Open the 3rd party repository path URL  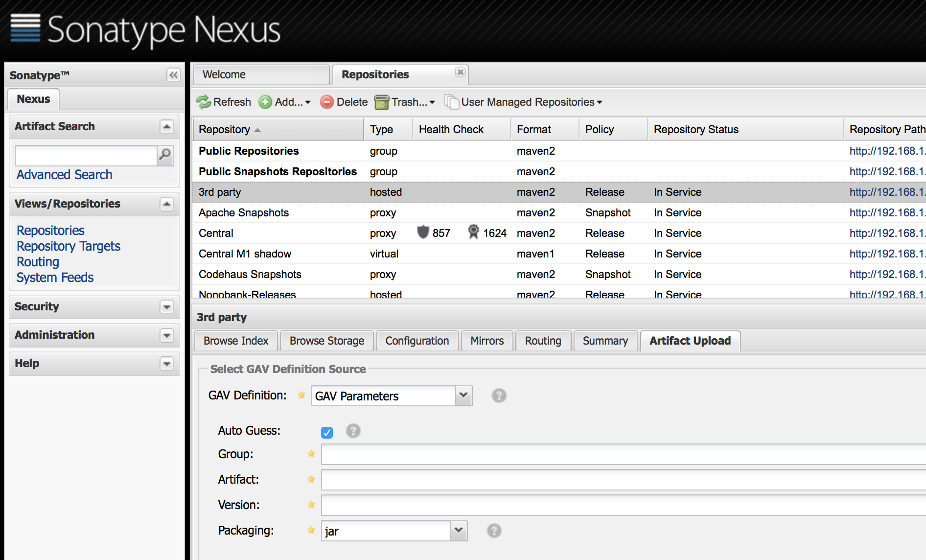887,192
